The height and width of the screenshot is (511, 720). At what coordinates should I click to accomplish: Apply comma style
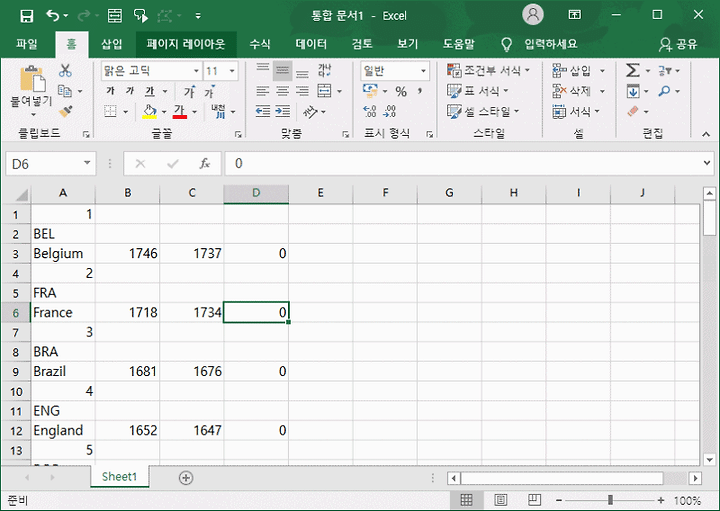point(419,91)
